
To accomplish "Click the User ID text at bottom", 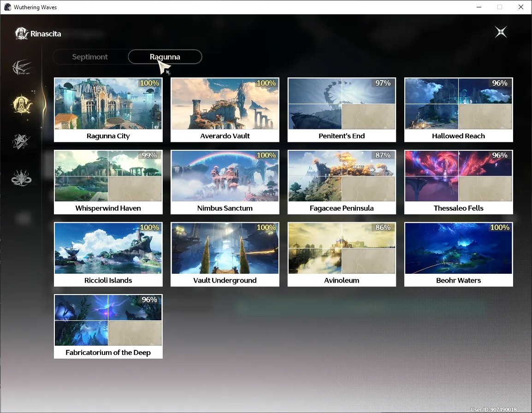I will [x=493, y=410].
